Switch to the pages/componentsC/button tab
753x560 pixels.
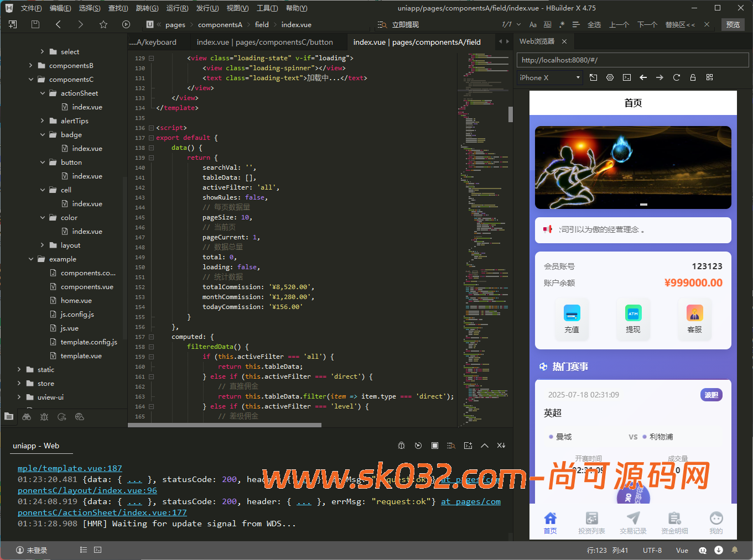[264, 42]
